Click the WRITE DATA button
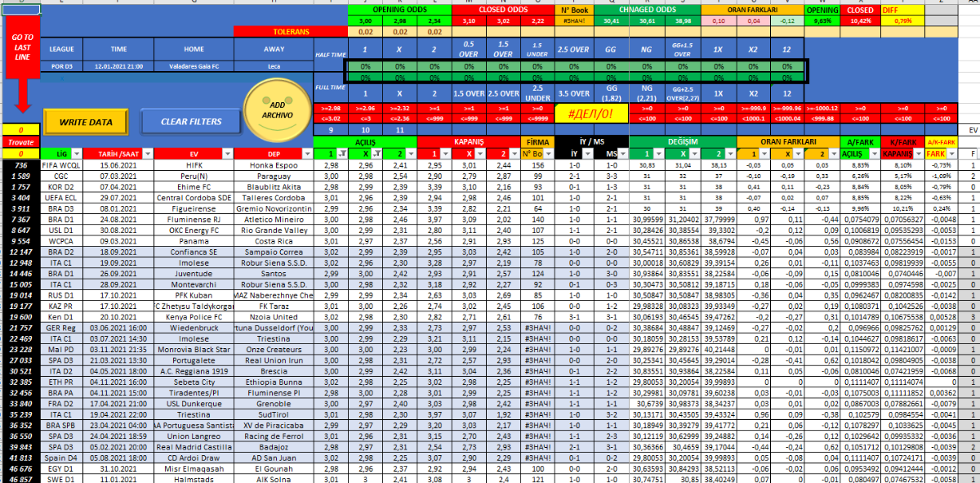Image resolution: width=980 pixels, height=483 pixels. click(86, 122)
